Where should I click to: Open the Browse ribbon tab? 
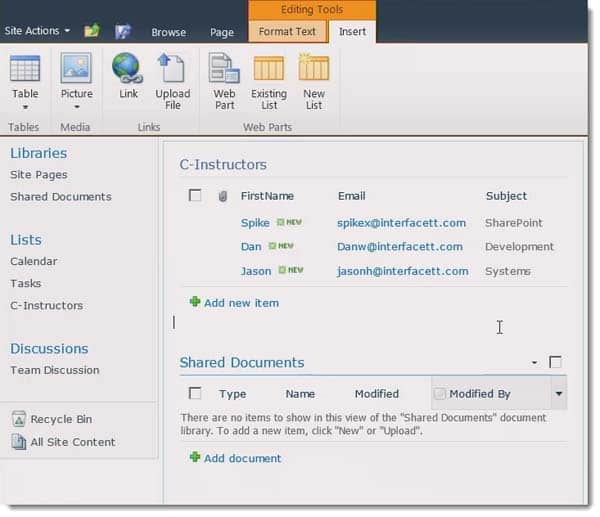[168, 32]
